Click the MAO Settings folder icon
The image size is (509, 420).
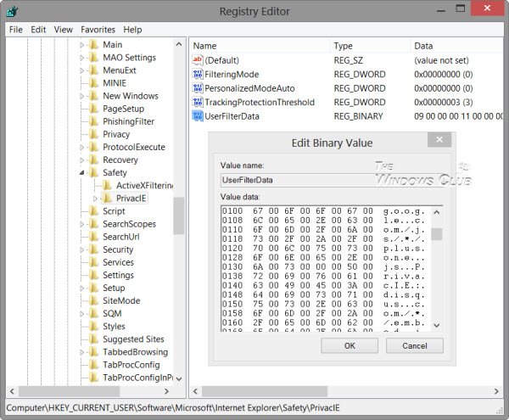[94, 58]
